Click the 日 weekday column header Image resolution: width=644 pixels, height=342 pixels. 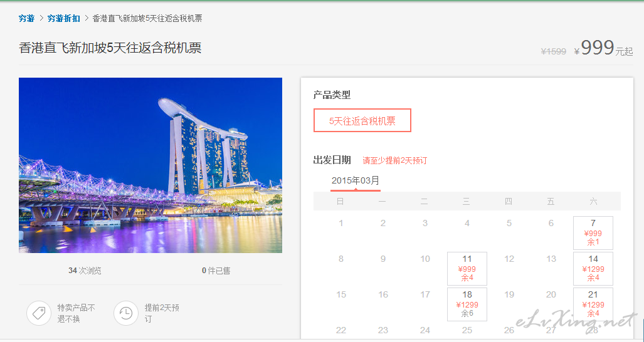coord(340,201)
